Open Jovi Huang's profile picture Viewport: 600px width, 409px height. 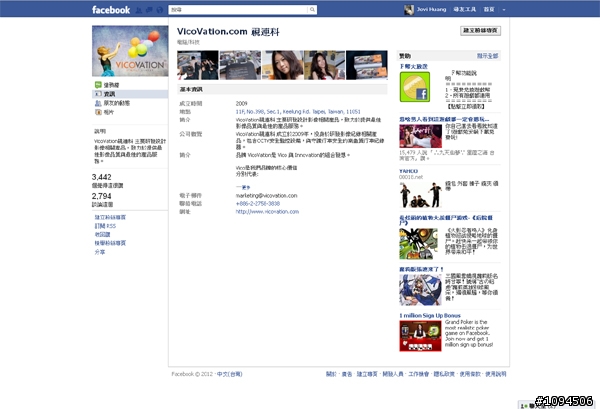coord(409,10)
